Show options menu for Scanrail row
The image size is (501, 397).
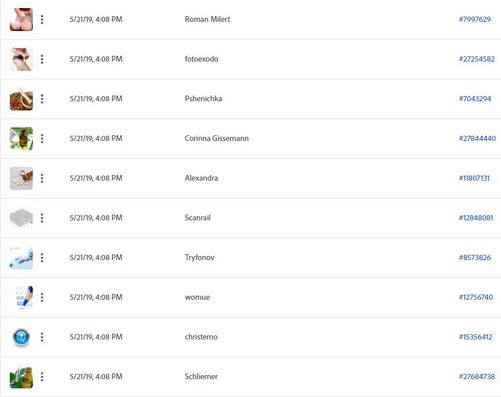42,218
